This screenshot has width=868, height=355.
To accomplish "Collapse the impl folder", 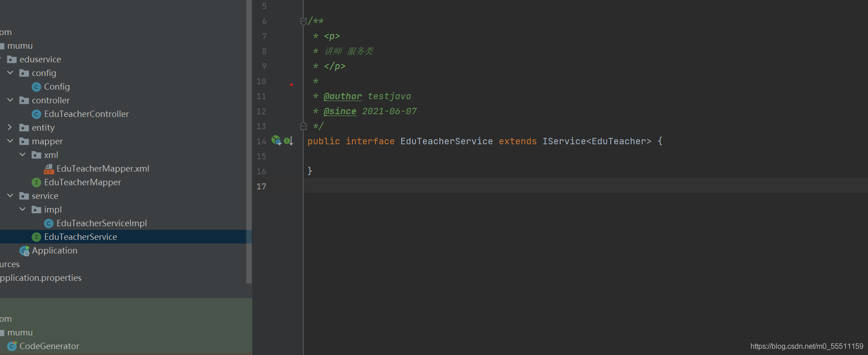I will coord(22,209).
